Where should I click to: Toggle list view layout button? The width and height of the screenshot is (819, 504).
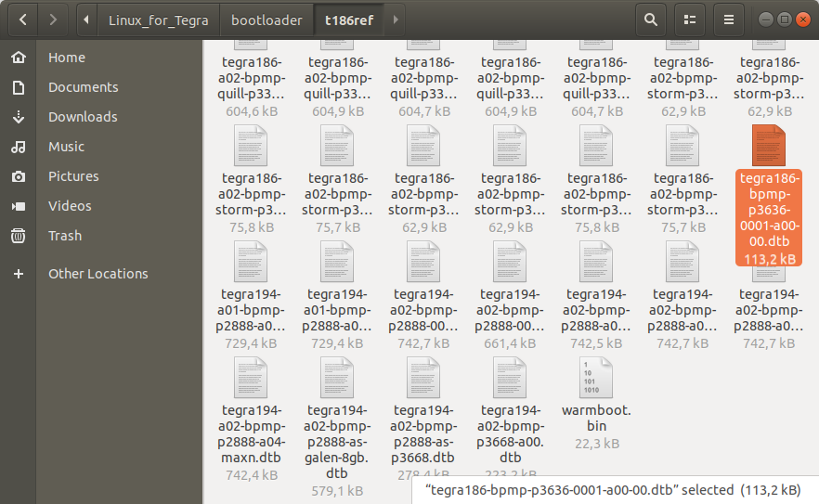pos(689,19)
